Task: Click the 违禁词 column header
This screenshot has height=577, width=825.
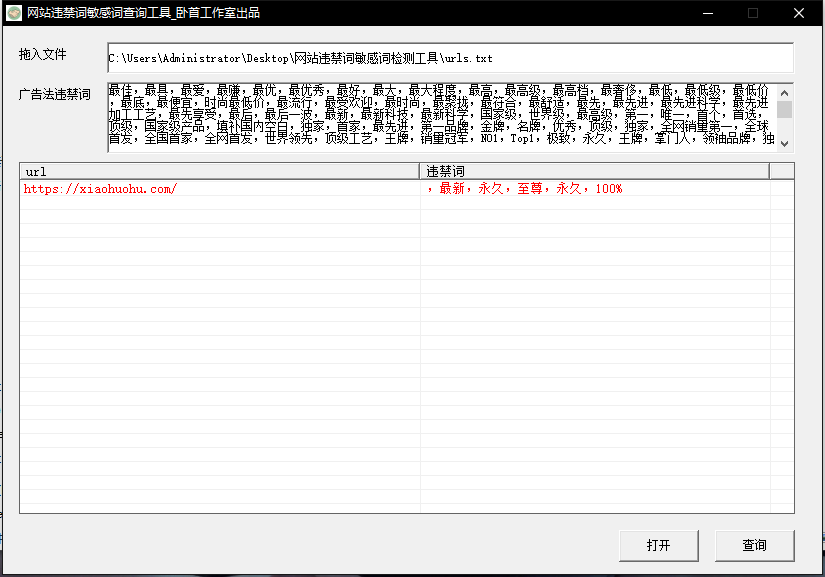Action: tap(594, 171)
